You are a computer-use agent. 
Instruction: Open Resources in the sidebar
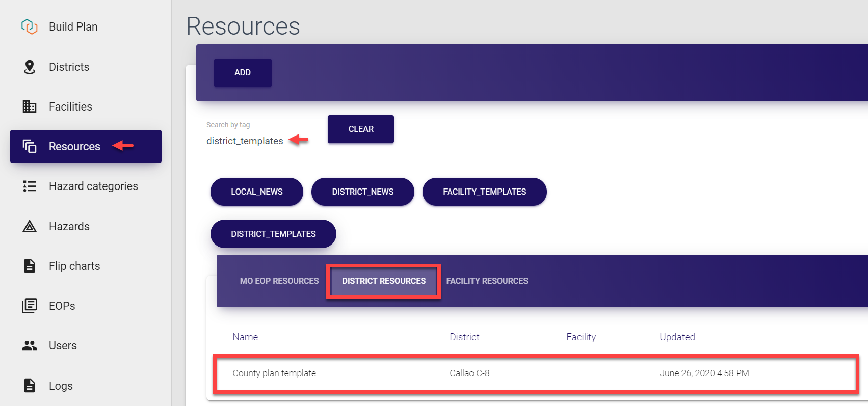coord(75,147)
